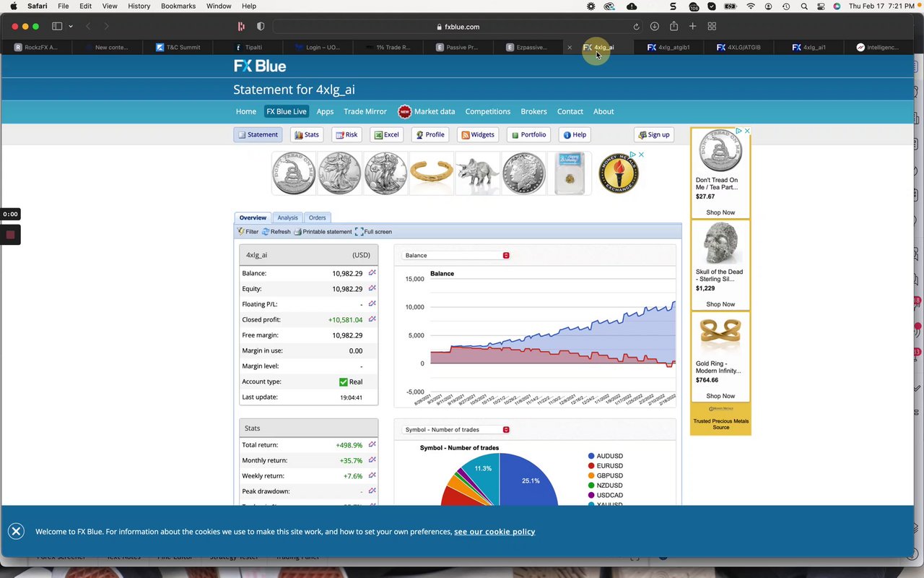Viewport: 924px width, 578px height.
Task: Click AUDUSD legend color swatch
Action: [591, 456]
